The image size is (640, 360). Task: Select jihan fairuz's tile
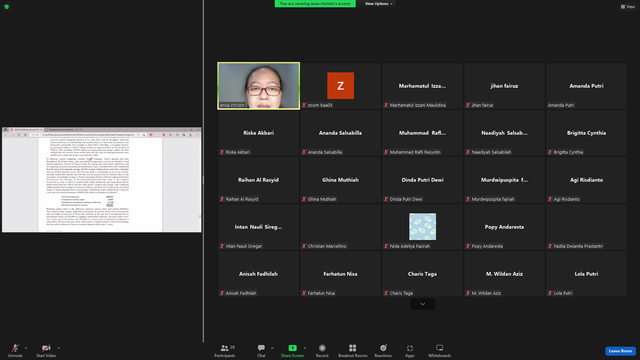[504, 86]
